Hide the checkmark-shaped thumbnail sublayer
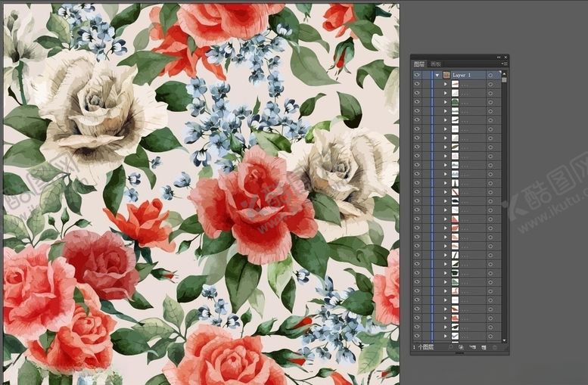The image size is (588, 385). point(417,336)
